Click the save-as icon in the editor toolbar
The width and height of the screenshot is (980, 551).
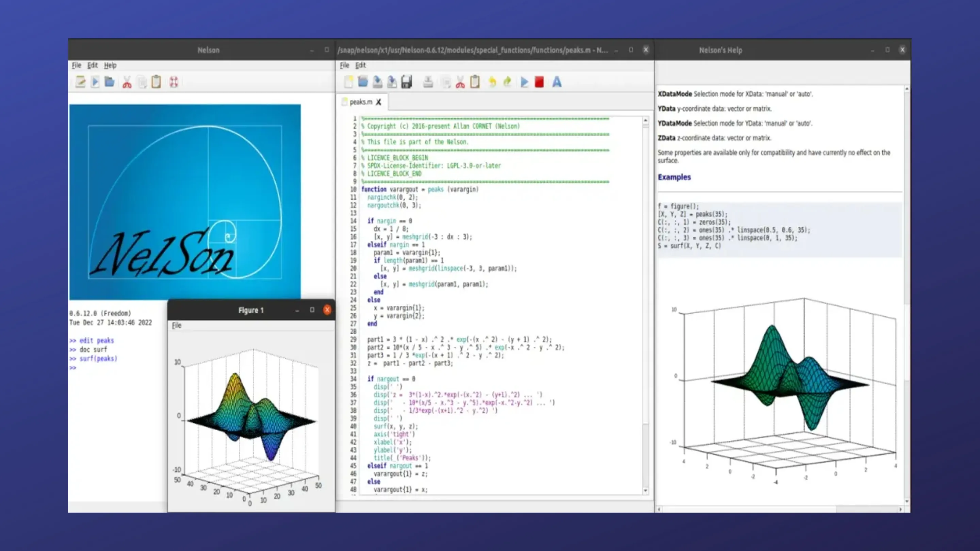(392, 82)
